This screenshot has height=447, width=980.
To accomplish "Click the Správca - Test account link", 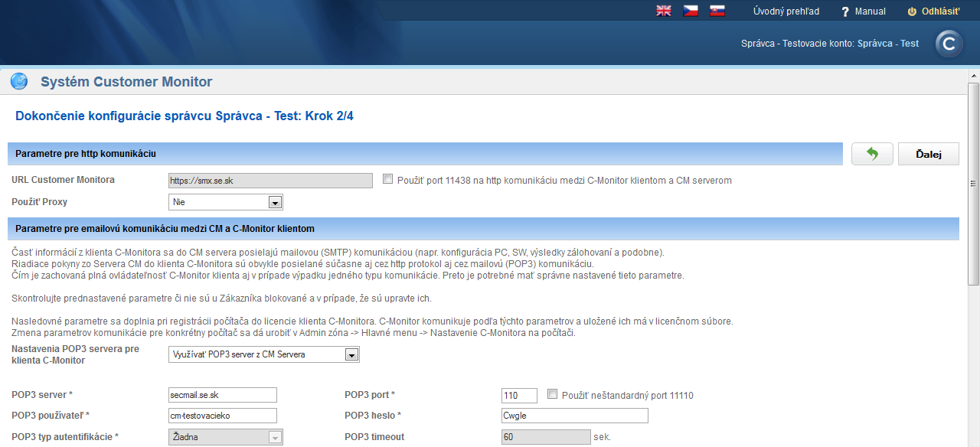I will click(x=888, y=44).
